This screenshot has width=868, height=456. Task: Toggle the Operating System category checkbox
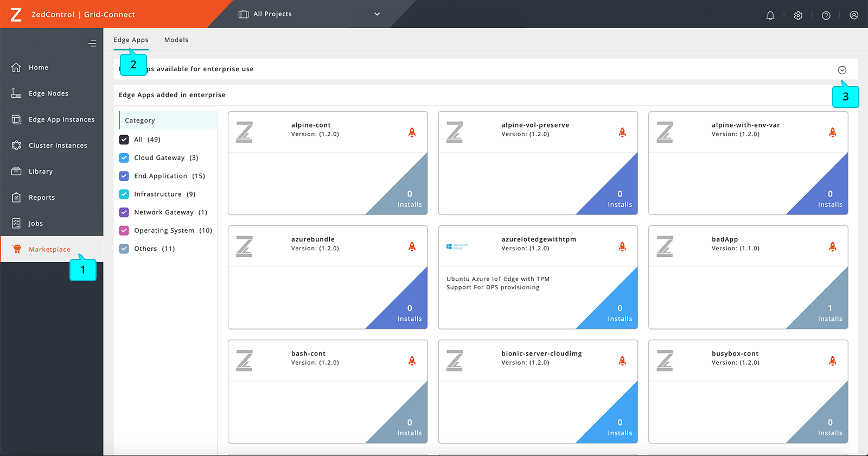[124, 231]
